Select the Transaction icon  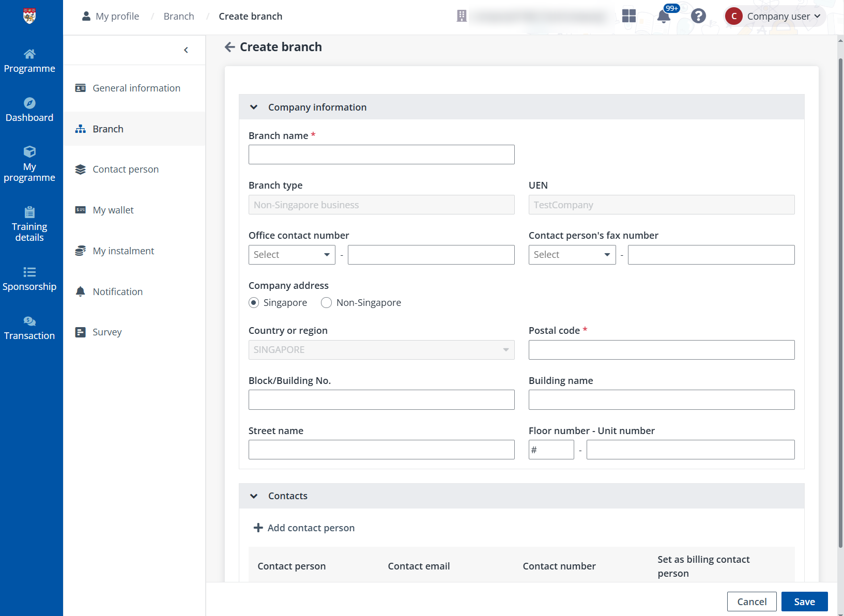29,327
